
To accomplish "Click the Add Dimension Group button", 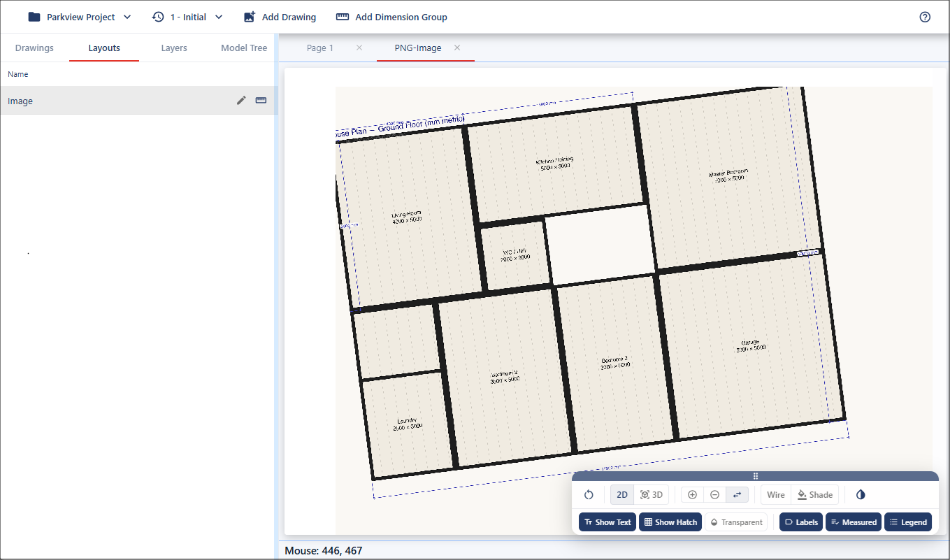I will point(391,17).
